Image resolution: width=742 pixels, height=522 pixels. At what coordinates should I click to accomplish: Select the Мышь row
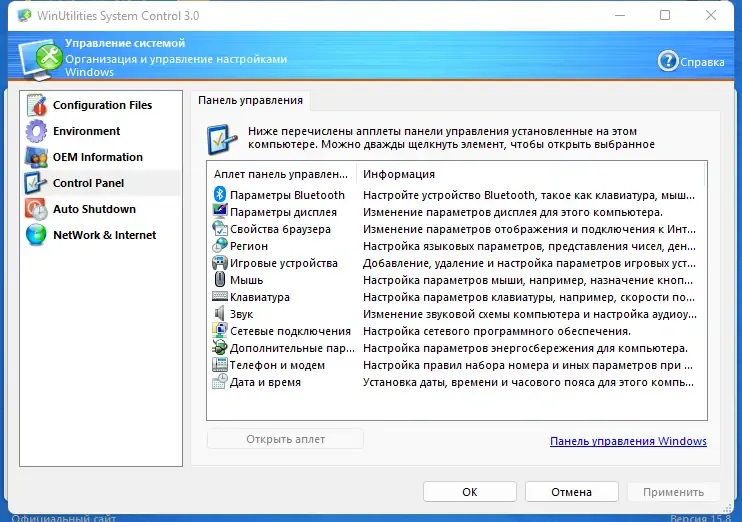[456, 280]
